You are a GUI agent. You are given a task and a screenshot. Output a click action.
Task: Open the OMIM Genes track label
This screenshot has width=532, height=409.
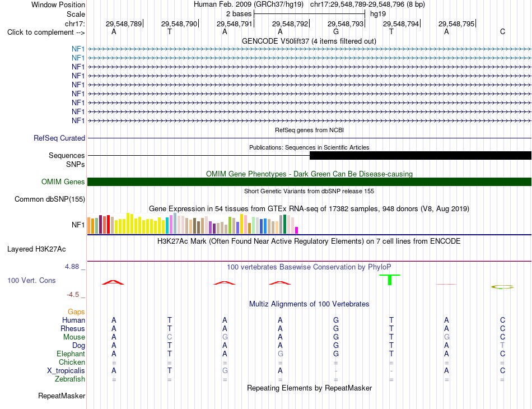(63, 182)
